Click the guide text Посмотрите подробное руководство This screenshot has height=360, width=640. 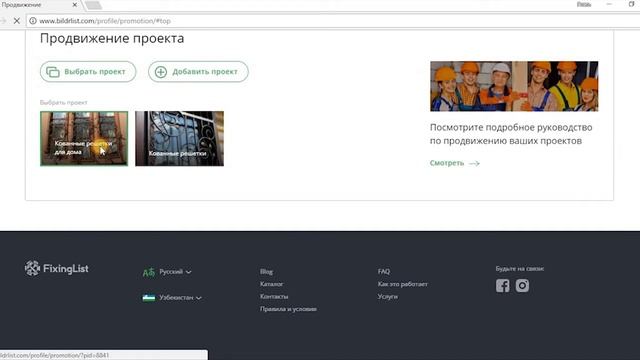511,134
